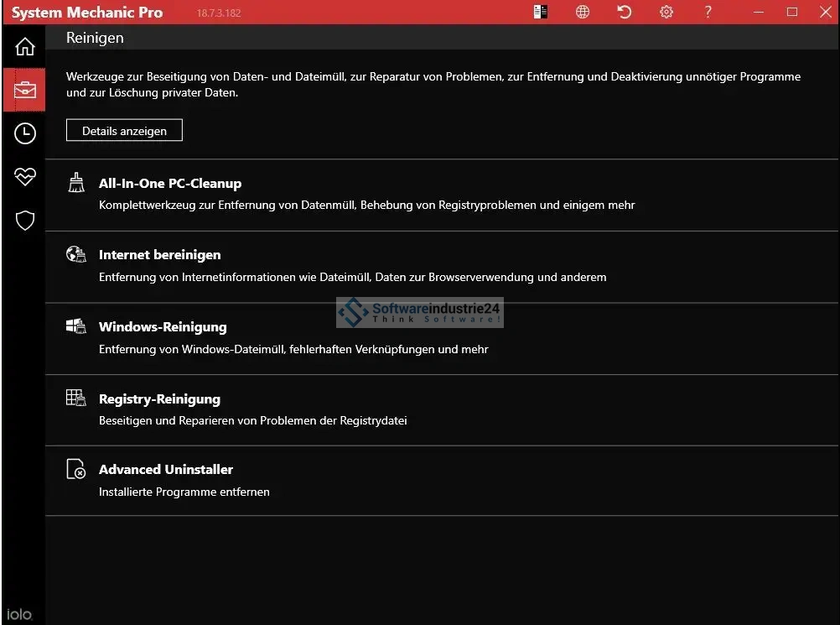
Task: Open All-In-One PC-Cleanup tool
Action: [170, 184]
